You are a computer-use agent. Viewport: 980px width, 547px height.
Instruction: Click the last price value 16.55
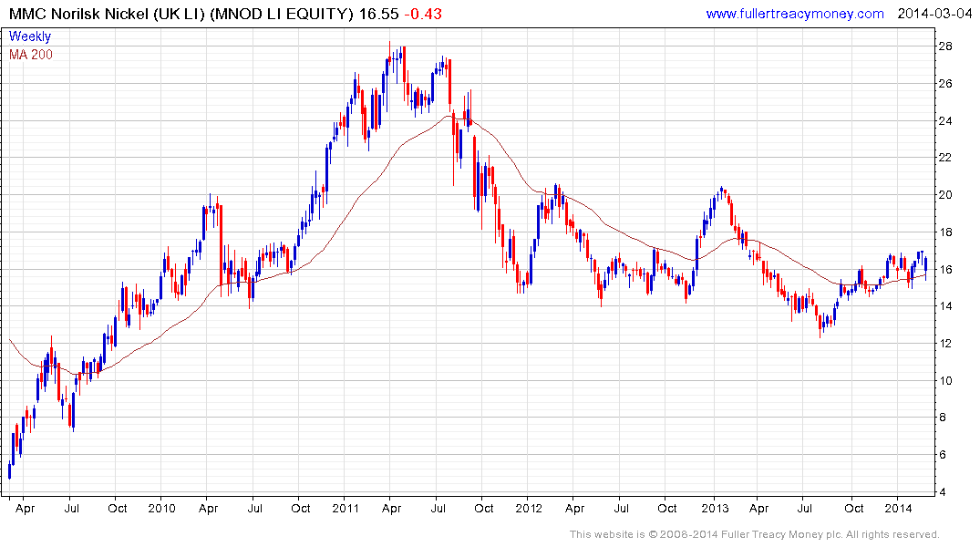(378, 14)
